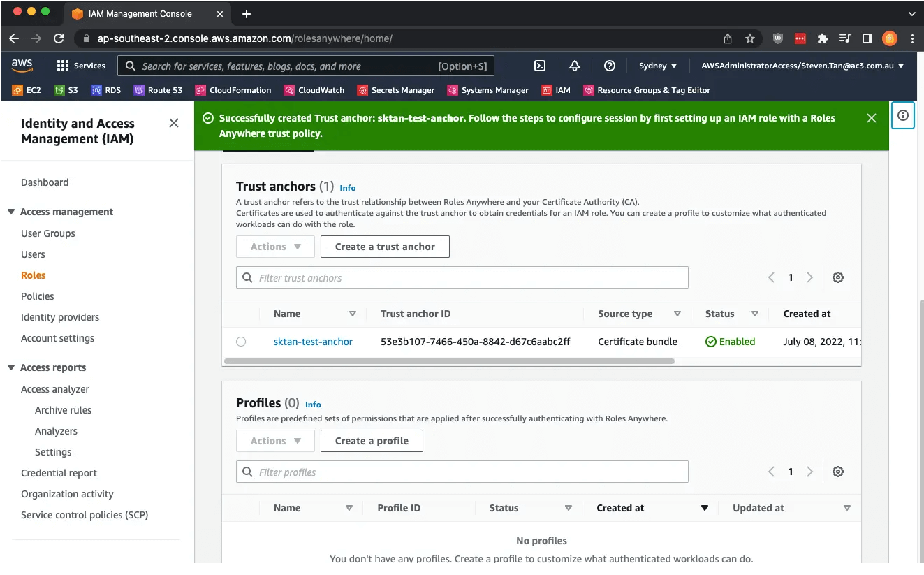Open AWS CloudShell icon
924x575 pixels.
click(x=540, y=66)
